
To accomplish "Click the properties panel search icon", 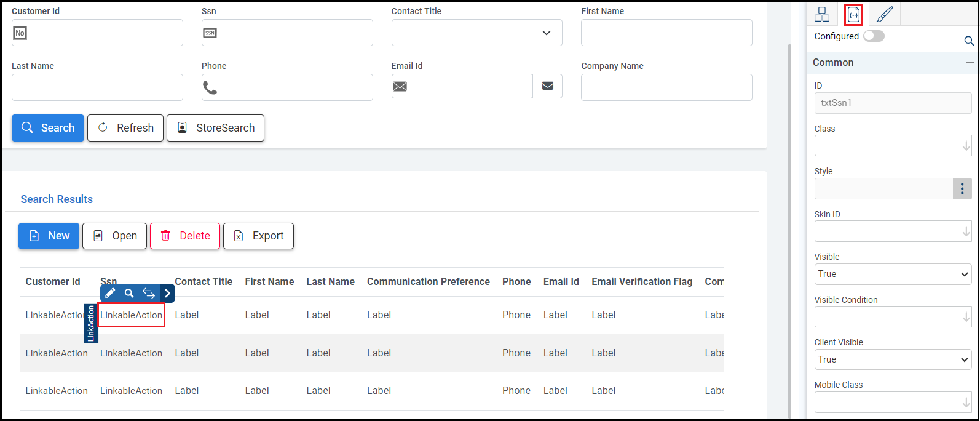I will [x=969, y=41].
